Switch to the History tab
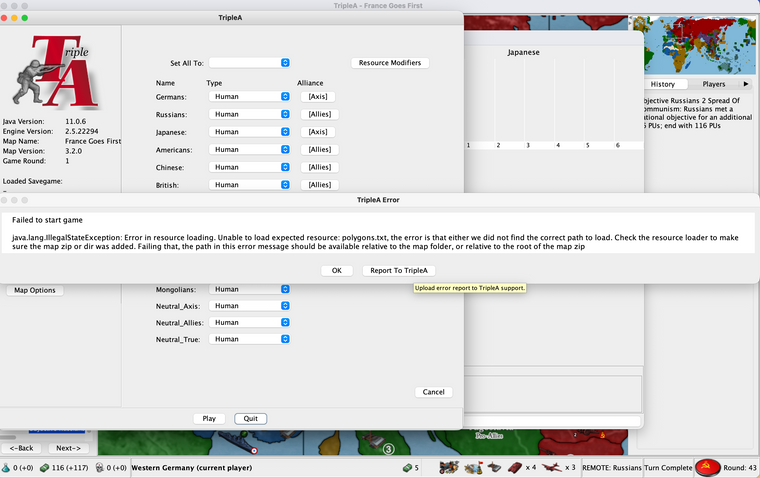Viewport: 760px width, 478px height. coord(663,84)
